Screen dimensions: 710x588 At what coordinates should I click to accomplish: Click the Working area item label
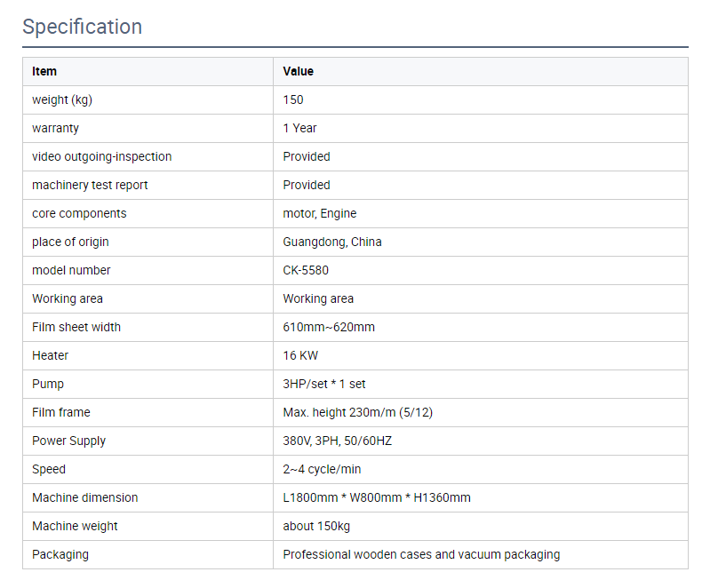point(68,299)
